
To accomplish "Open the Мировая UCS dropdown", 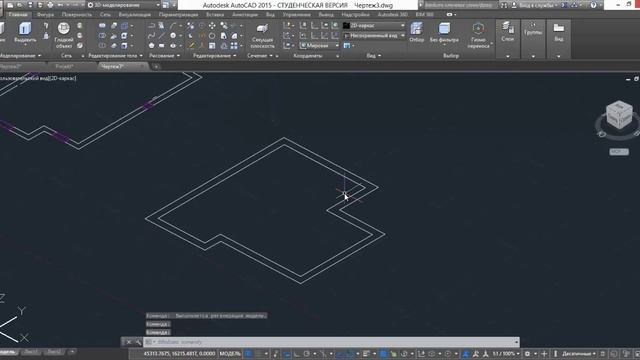I will coord(319,46).
